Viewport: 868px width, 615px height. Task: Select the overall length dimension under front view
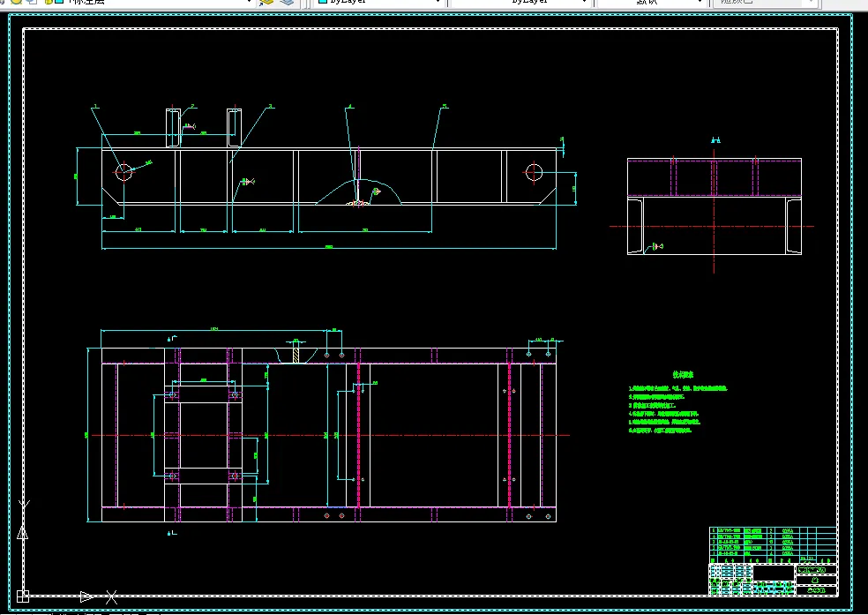[x=329, y=247]
